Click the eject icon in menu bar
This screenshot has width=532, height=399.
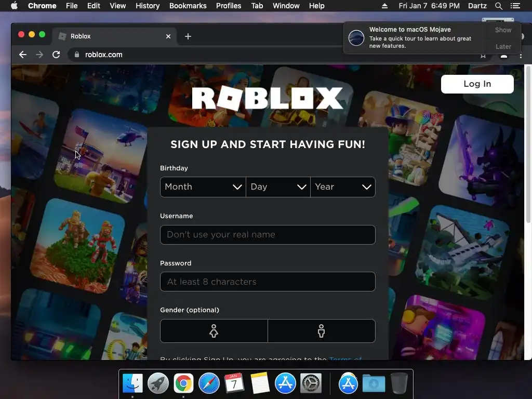[x=384, y=6]
